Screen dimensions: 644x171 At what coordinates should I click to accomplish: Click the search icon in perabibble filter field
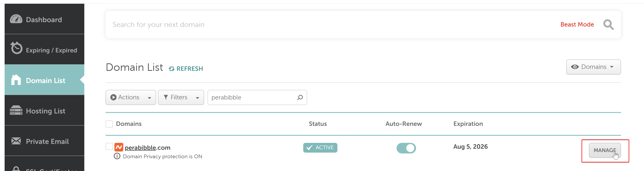300,97
